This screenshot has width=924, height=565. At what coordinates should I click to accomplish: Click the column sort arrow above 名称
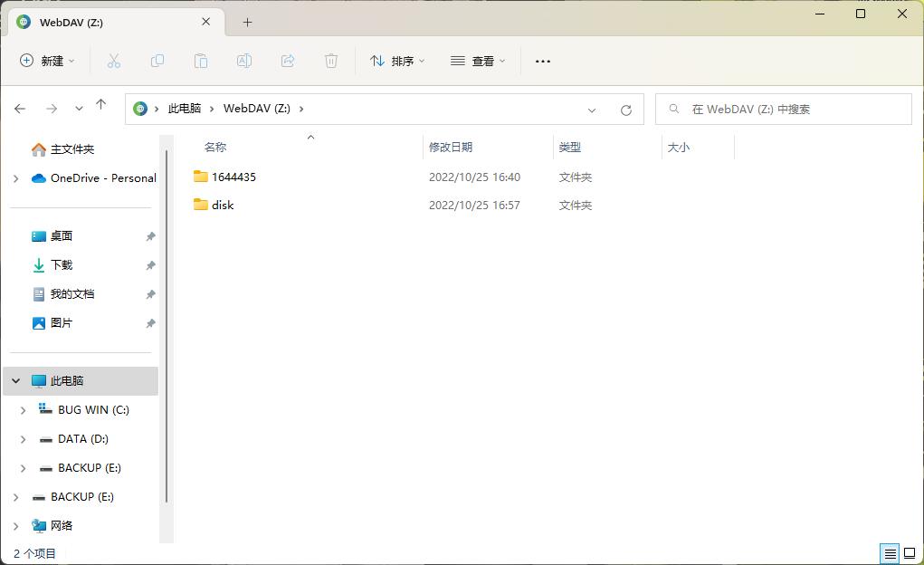(x=310, y=137)
